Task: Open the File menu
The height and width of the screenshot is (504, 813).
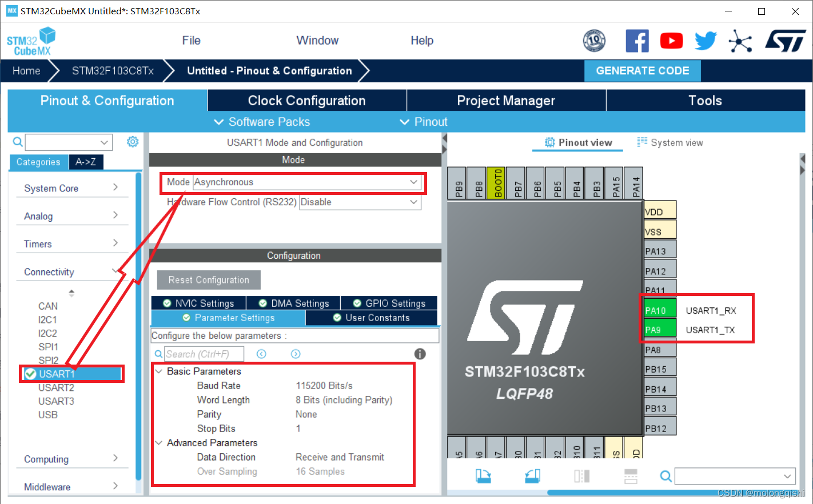Action: (191, 41)
